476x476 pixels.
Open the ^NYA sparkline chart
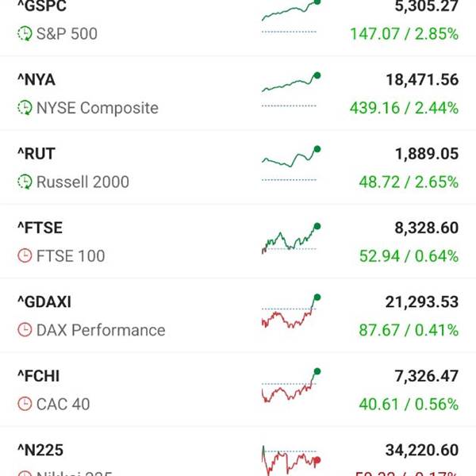tap(291, 90)
